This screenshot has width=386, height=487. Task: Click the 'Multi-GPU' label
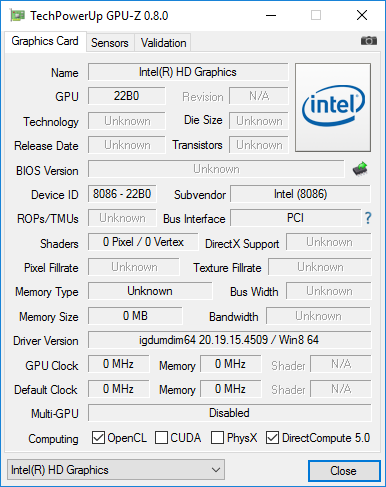point(55,414)
